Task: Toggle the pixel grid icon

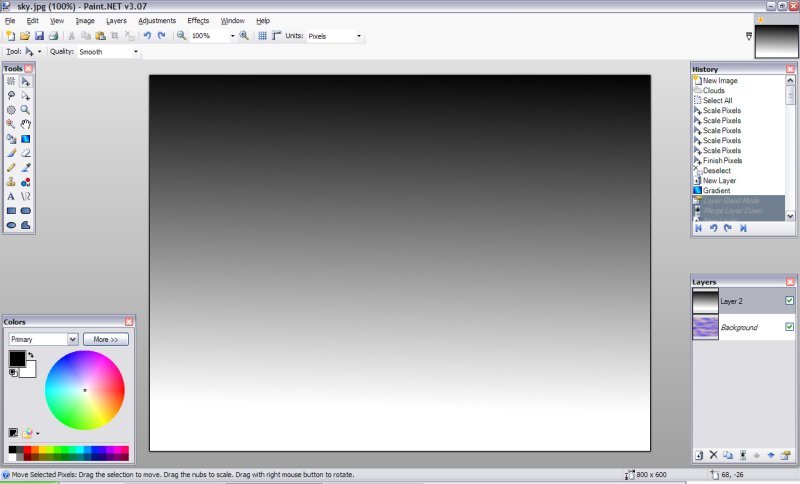Action: (x=263, y=35)
